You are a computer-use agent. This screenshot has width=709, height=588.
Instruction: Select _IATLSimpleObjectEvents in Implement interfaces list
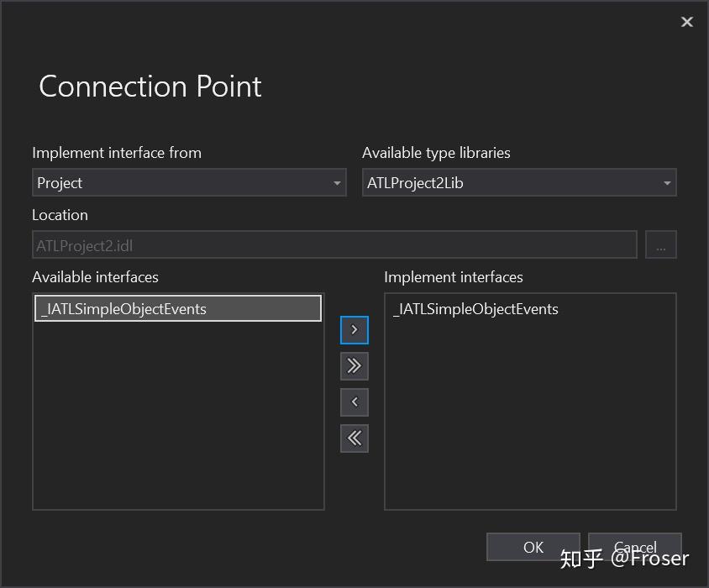click(x=475, y=309)
